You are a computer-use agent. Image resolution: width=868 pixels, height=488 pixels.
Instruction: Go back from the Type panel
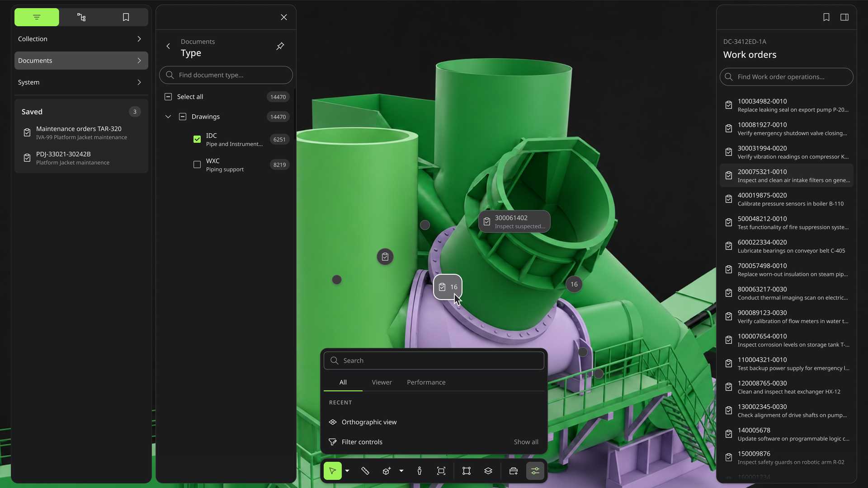[168, 46]
